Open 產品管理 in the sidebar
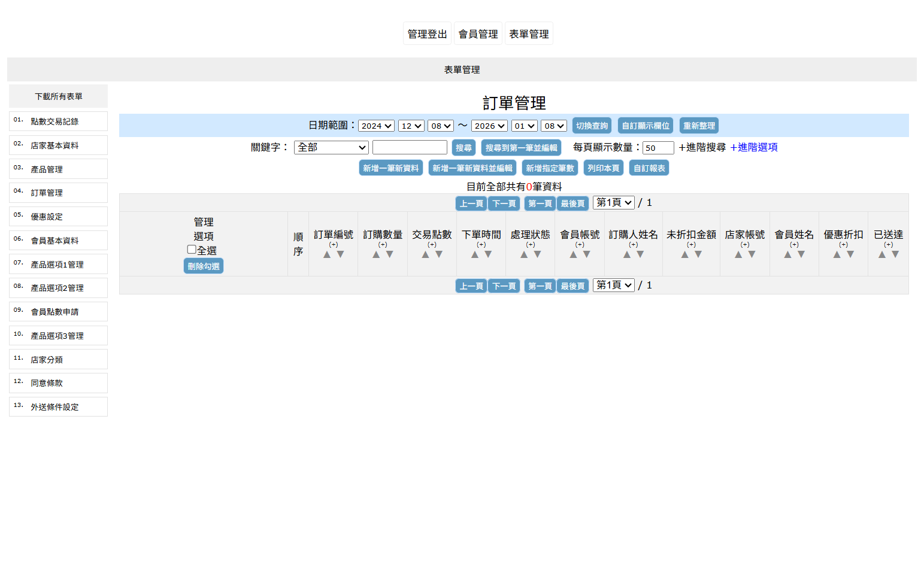Image resolution: width=924 pixels, height=565 pixels. [x=58, y=169]
